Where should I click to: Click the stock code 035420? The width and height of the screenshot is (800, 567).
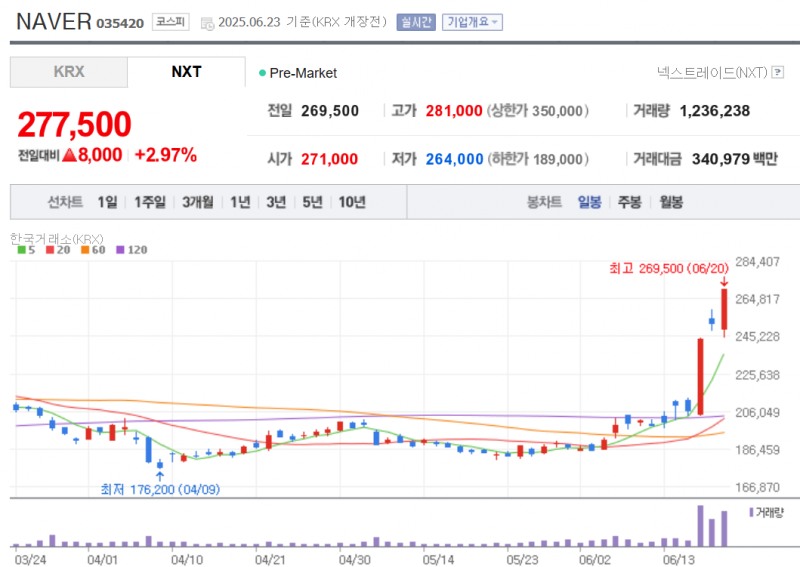[x=120, y=23]
